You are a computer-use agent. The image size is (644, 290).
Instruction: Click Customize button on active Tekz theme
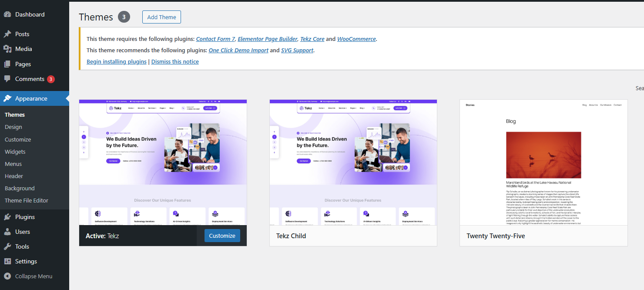[222, 236]
